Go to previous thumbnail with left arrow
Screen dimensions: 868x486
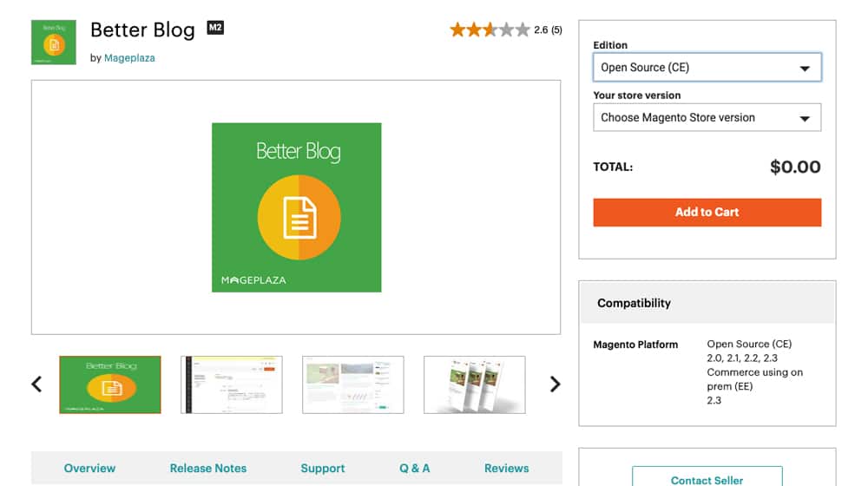point(36,384)
